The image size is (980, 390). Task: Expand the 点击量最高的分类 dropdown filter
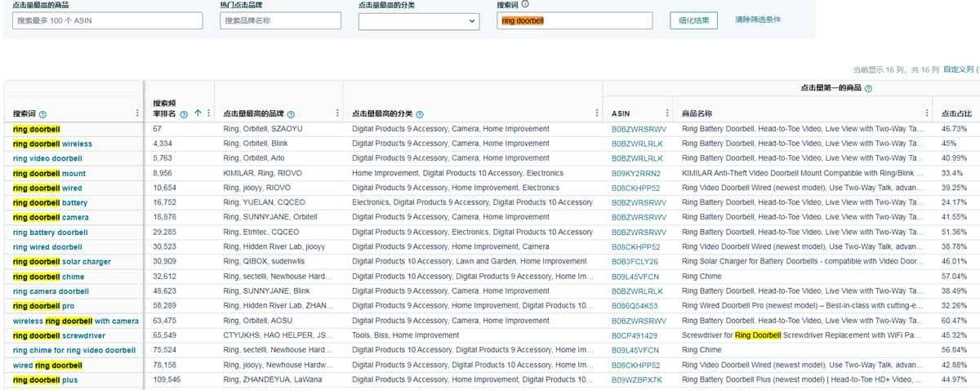click(x=418, y=20)
